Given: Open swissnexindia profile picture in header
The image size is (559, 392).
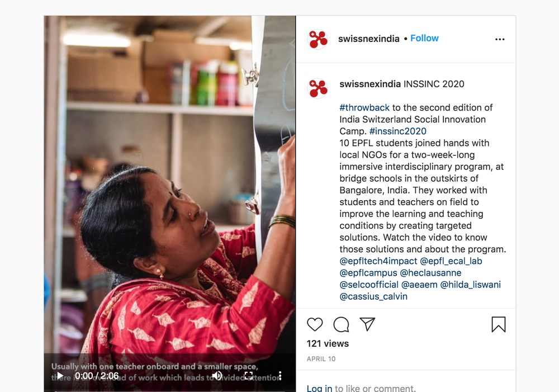Looking at the screenshot, I should [318, 39].
